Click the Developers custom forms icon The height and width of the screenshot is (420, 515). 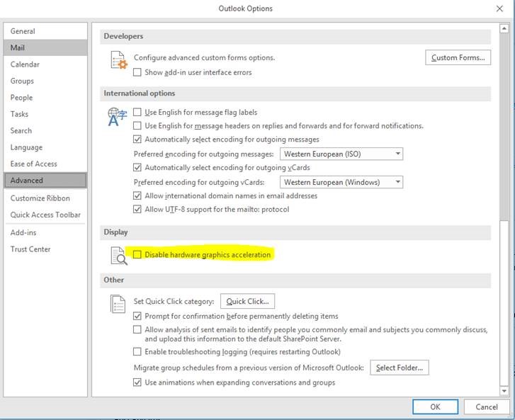[118, 62]
